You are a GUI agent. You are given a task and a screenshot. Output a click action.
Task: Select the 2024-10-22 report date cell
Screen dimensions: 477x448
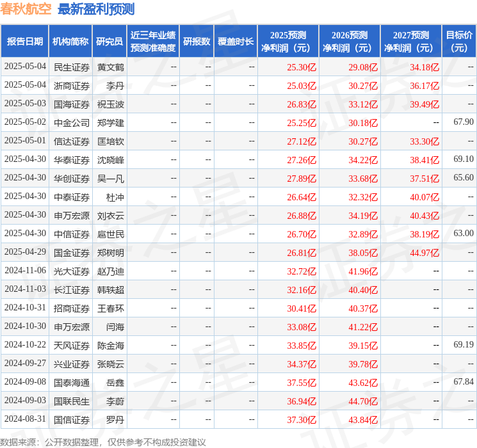tap(25, 345)
